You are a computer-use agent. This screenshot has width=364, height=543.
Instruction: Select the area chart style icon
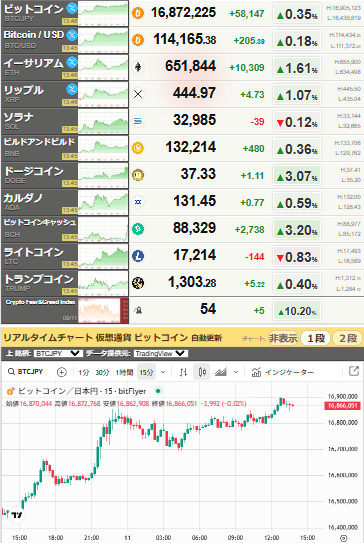pyautogui.click(x=221, y=372)
